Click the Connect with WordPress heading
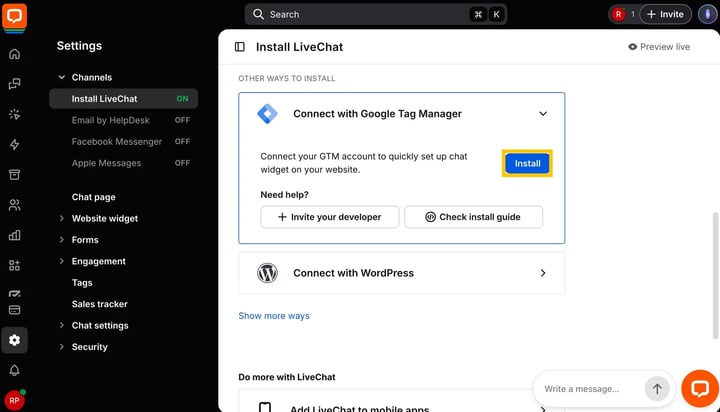This screenshot has width=720, height=412. [354, 273]
